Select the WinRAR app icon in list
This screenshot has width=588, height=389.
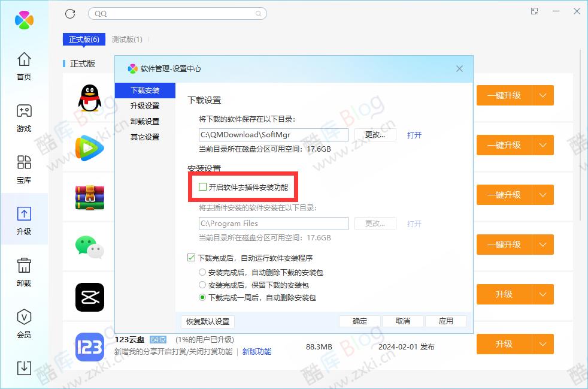(x=89, y=198)
